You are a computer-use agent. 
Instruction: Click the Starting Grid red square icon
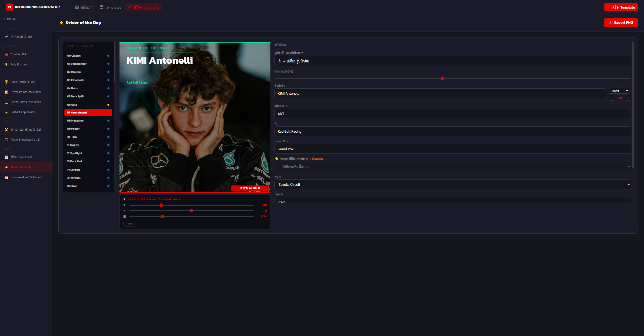coord(6,54)
